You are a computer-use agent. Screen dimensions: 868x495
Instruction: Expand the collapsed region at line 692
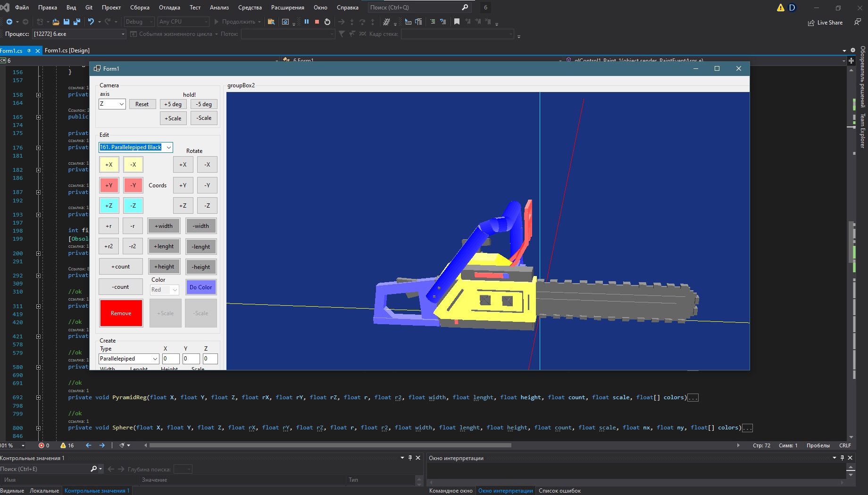click(39, 397)
